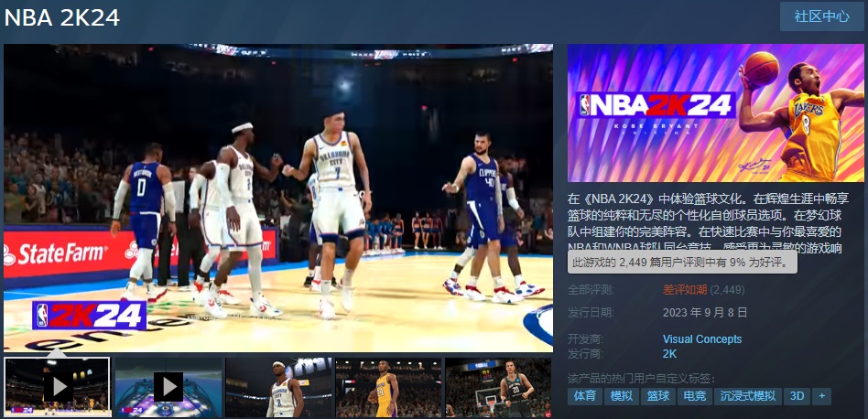This screenshot has width=868, height=419.
Task: Select the 沉浸式模拟 tag
Action: pyautogui.click(x=747, y=396)
